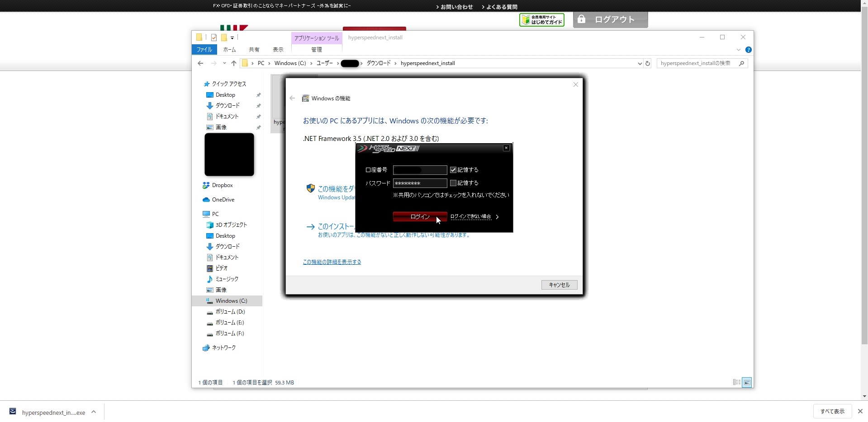Expand the ribbon with the chevron arrow
This screenshot has height=422, width=868.
pyautogui.click(x=738, y=50)
